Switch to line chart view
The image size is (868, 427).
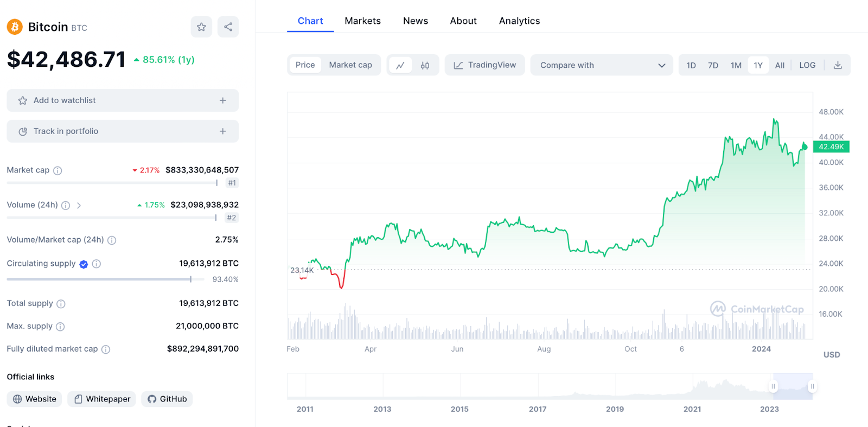coord(400,65)
